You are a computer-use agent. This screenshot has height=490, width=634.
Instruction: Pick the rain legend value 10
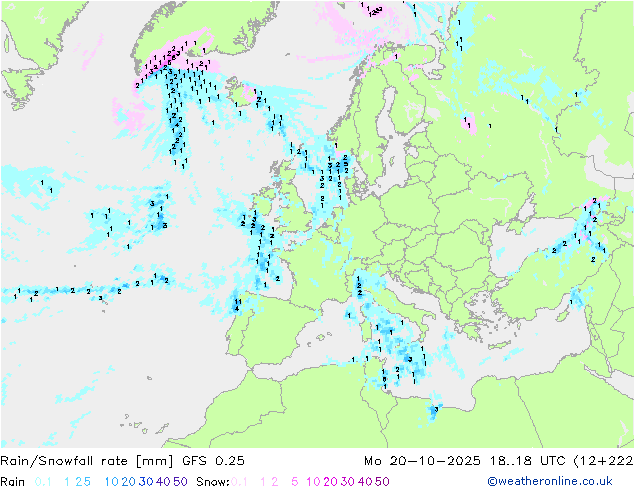[111, 482]
